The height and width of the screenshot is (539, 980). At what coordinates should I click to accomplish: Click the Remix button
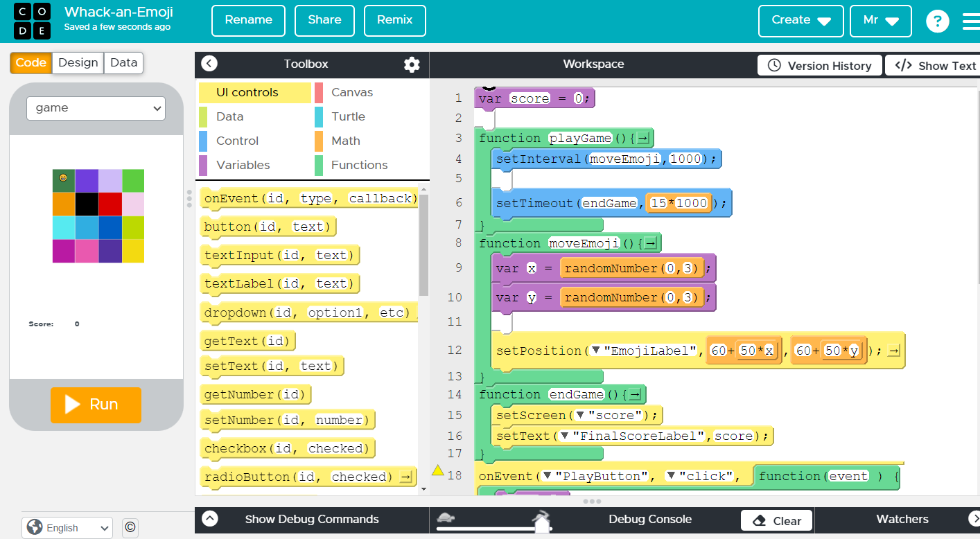(395, 20)
